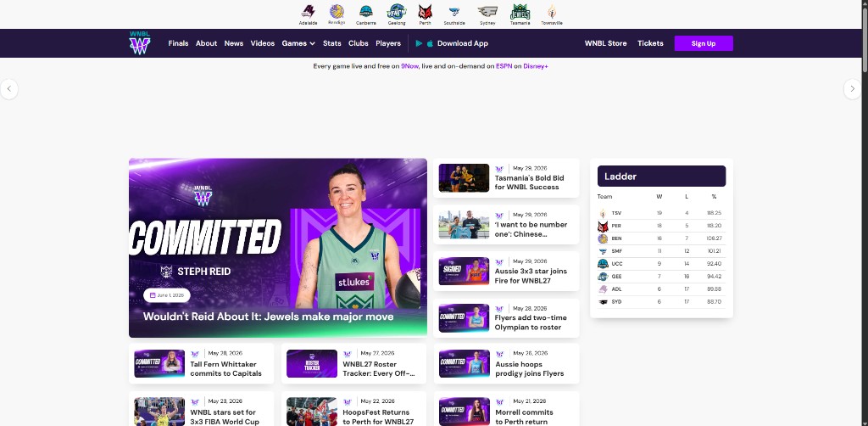The width and height of the screenshot is (868, 426).
Task: Expand the Games dropdown menu
Action: [x=298, y=43]
